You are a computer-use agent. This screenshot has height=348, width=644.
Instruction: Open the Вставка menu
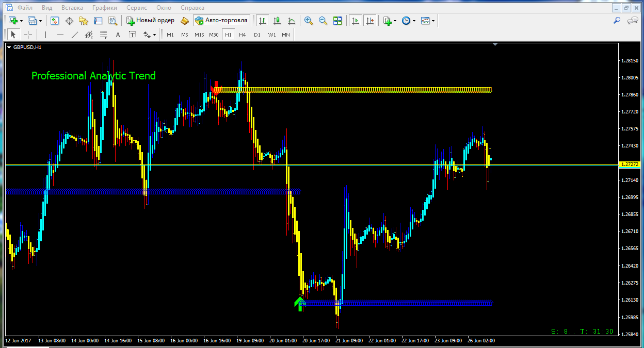(x=72, y=8)
